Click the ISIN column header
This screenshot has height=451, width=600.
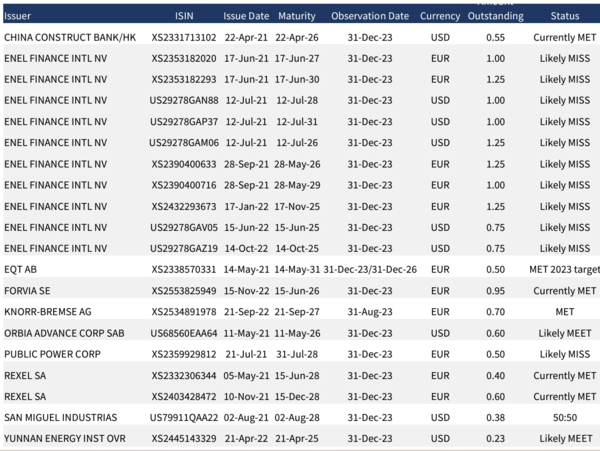point(183,16)
